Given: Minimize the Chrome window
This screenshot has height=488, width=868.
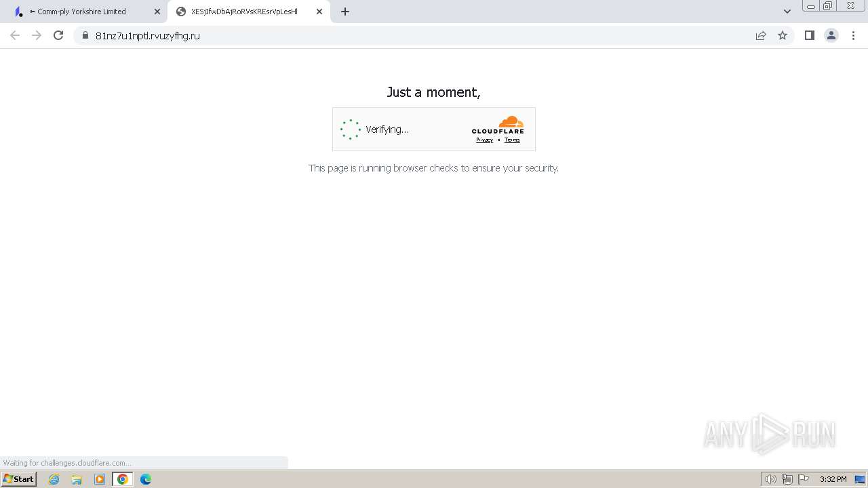Looking at the screenshot, I should 810,6.
